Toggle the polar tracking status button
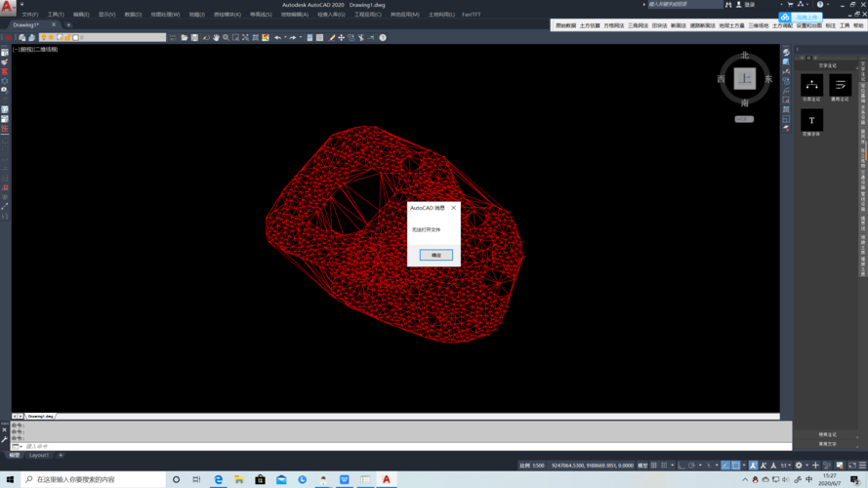Image resolution: width=868 pixels, height=488 pixels. click(x=691, y=466)
